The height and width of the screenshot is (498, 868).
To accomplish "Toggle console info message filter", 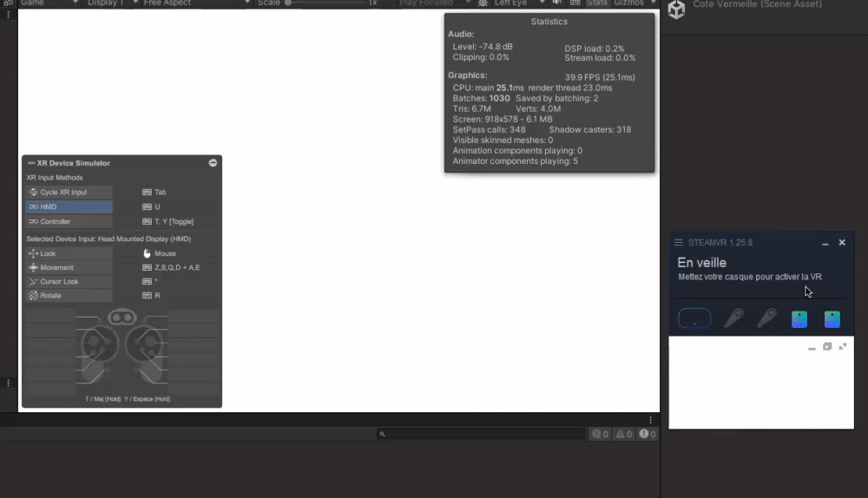I will pyautogui.click(x=600, y=434).
